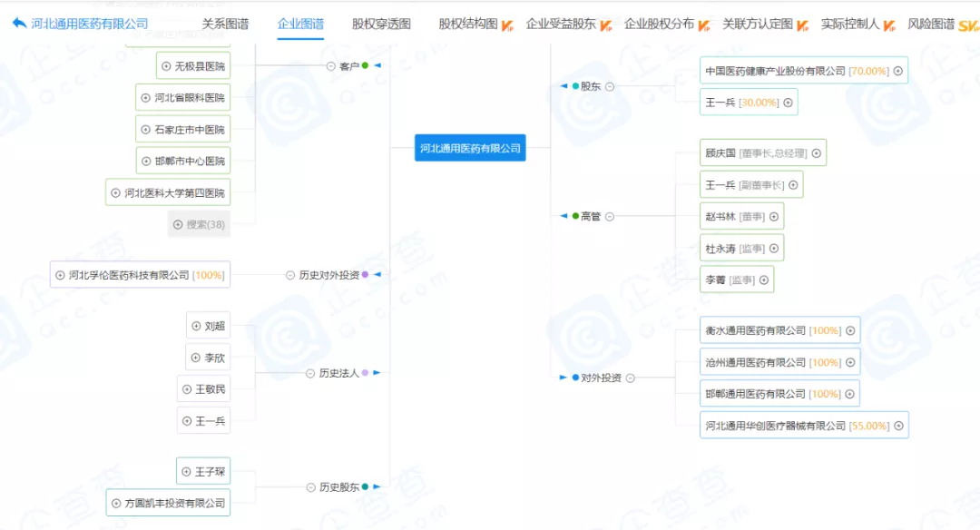Click the 搜索(38) button
Viewport: 980px width, 530px height.
tap(199, 224)
